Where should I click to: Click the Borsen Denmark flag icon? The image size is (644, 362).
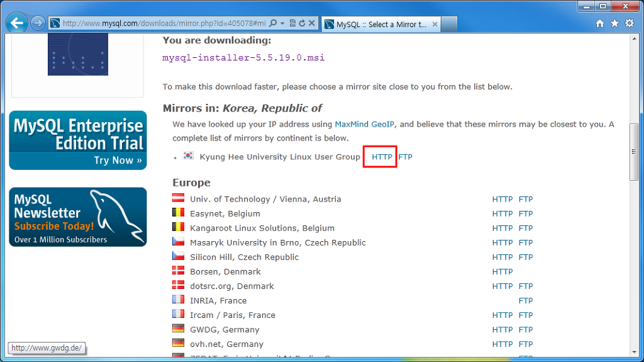178,270
